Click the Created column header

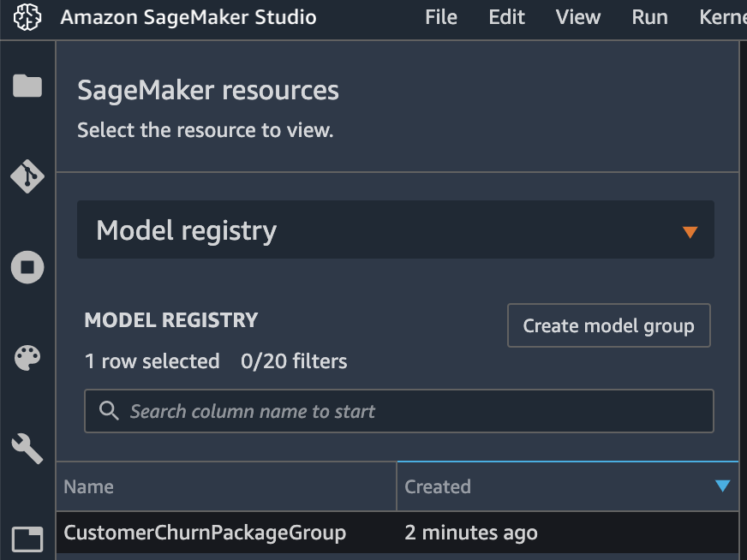[x=568, y=486]
